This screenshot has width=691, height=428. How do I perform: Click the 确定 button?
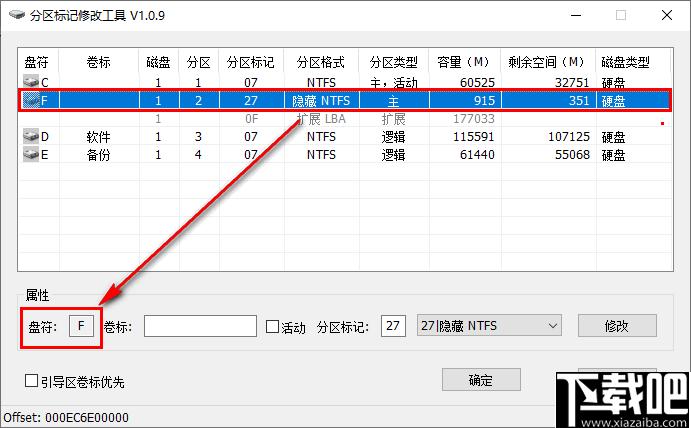481,380
